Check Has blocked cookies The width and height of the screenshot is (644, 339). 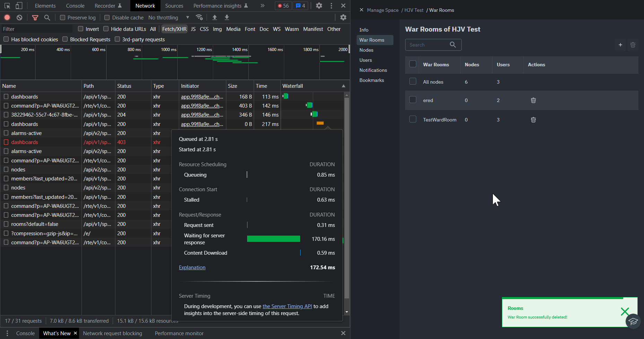[x=6, y=39]
